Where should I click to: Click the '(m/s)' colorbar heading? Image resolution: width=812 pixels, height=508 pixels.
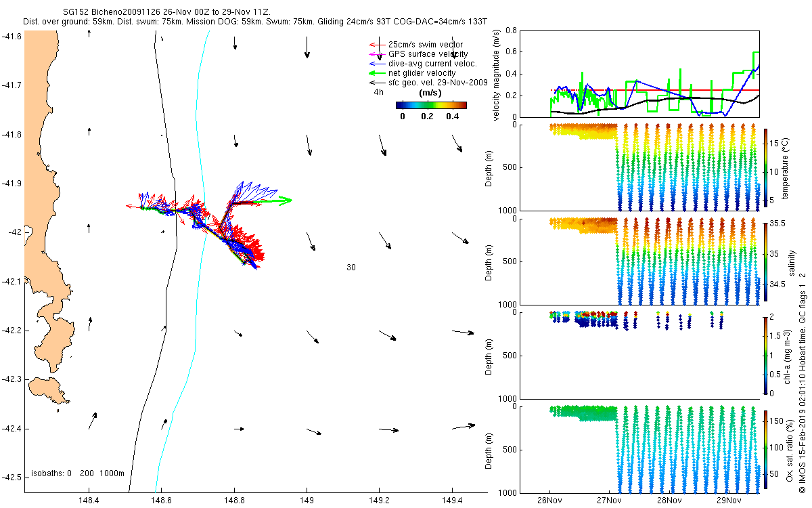431,93
